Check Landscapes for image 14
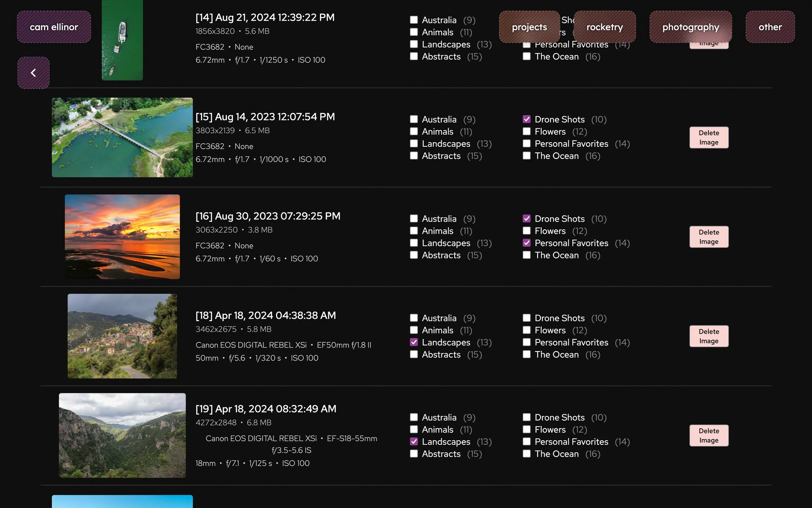The width and height of the screenshot is (812, 508). 414,44
